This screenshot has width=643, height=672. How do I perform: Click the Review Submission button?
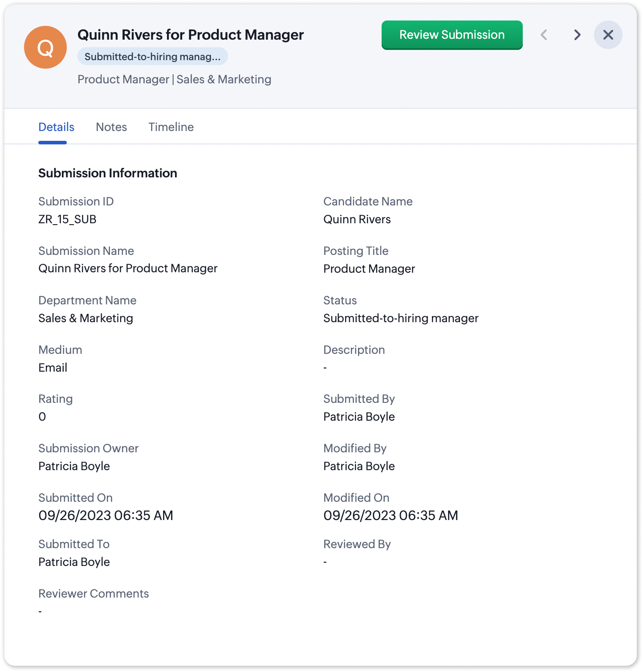pos(452,35)
